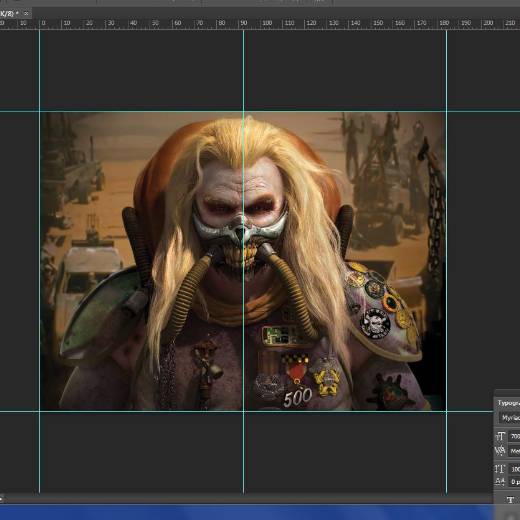This screenshot has height=520, width=520.
Task: Click the masked character image on canvas
Action: 243,261
